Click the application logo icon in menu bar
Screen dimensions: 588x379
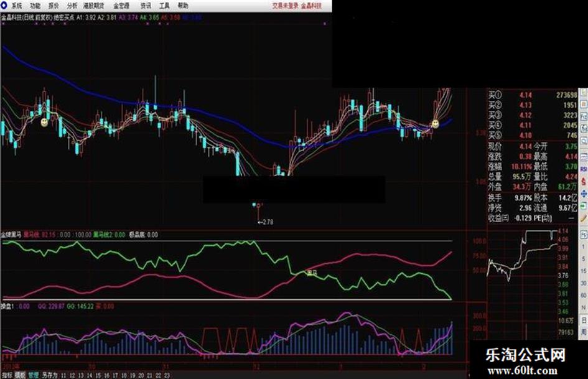tap(4, 5)
